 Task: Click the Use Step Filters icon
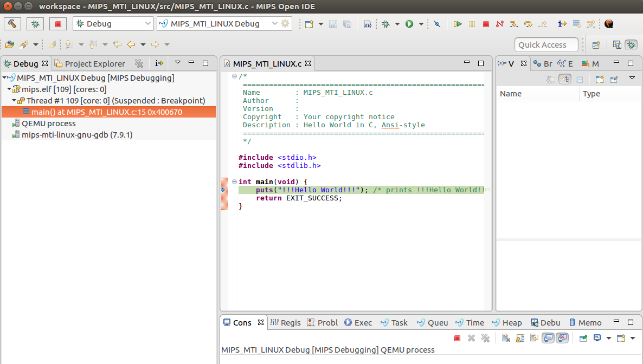[591, 24]
